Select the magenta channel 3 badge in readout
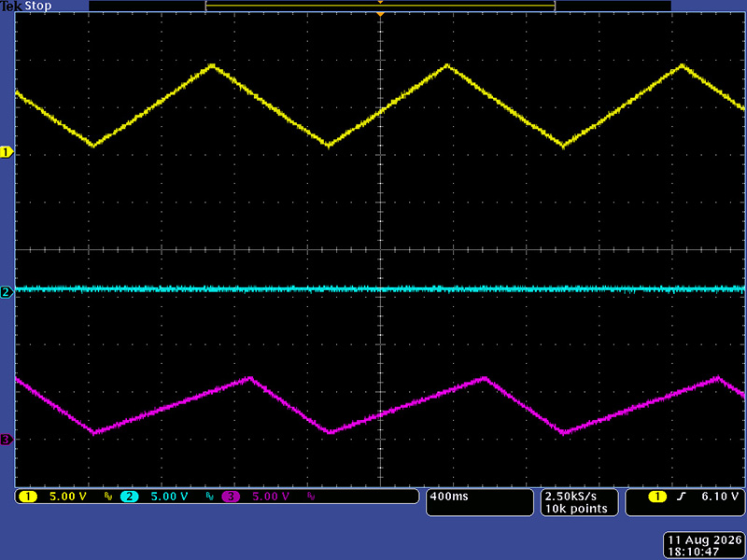747x560 pixels. [231, 497]
